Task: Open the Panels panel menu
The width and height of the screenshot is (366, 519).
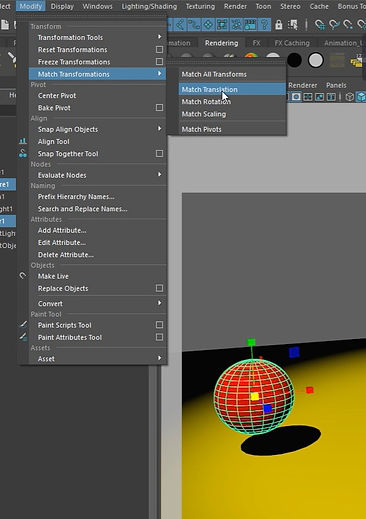Action: coord(336,85)
